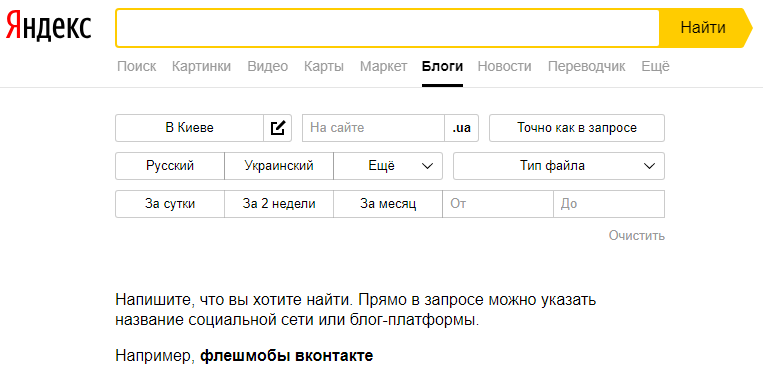Click the edit region icon next to В Киеве
763x389 pixels.
click(x=277, y=128)
